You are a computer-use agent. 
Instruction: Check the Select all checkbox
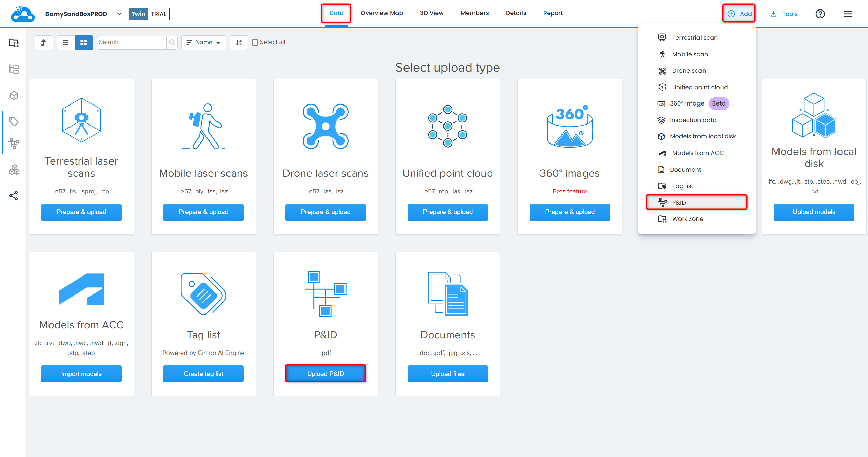point(255,42)
